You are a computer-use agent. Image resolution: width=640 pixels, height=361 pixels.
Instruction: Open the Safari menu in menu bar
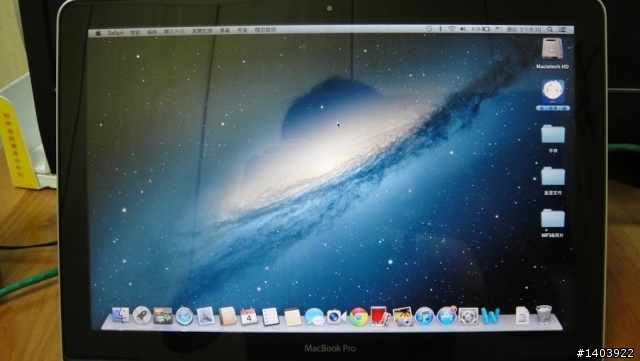116,32
